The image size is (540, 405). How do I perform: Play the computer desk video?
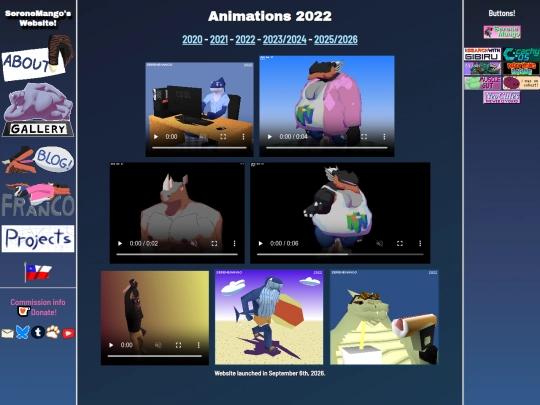156,137
